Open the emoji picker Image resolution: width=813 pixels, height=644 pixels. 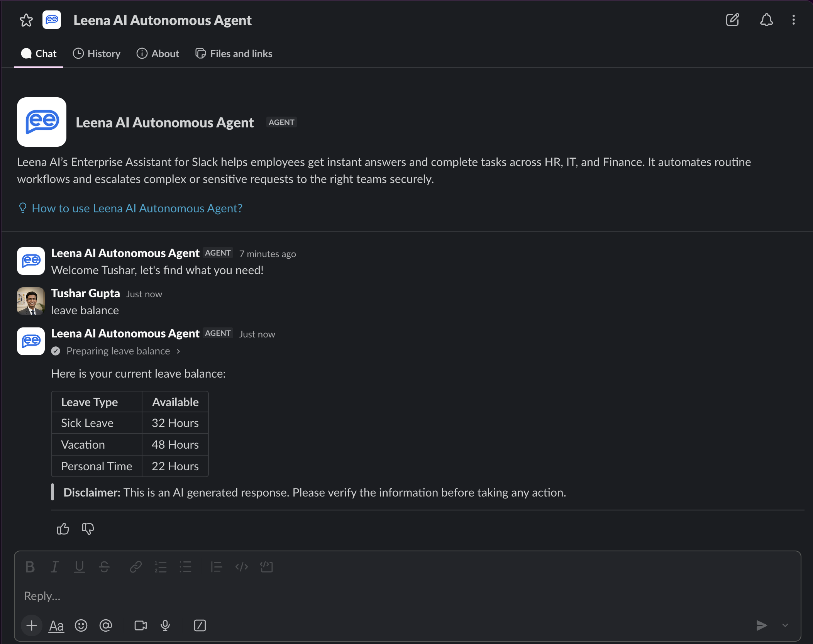pos(81,625)
